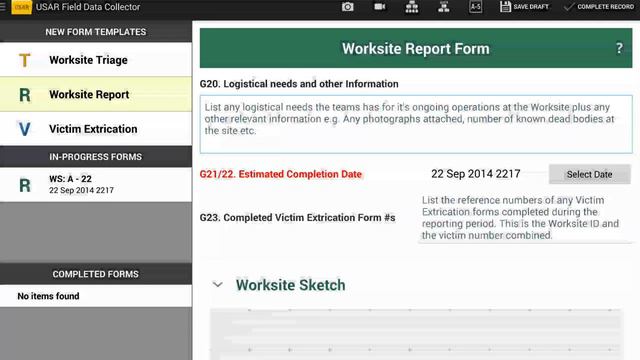
Task: Click the V icon for Victim Extrication
Action: point(24,129)
